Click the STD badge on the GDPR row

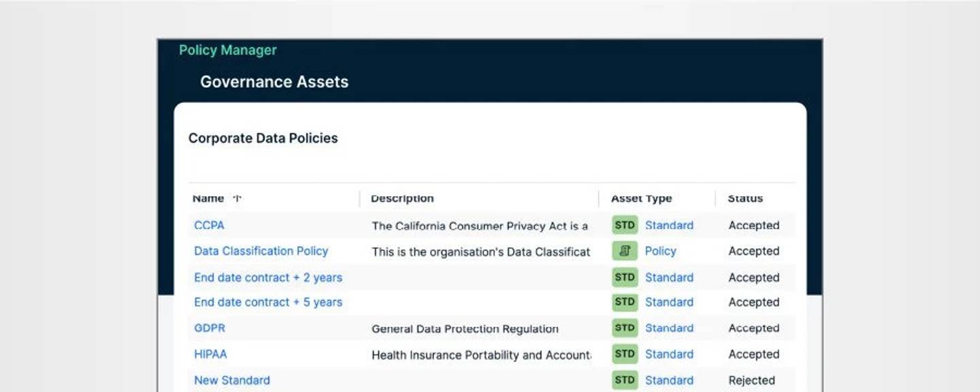pos(625,328)
